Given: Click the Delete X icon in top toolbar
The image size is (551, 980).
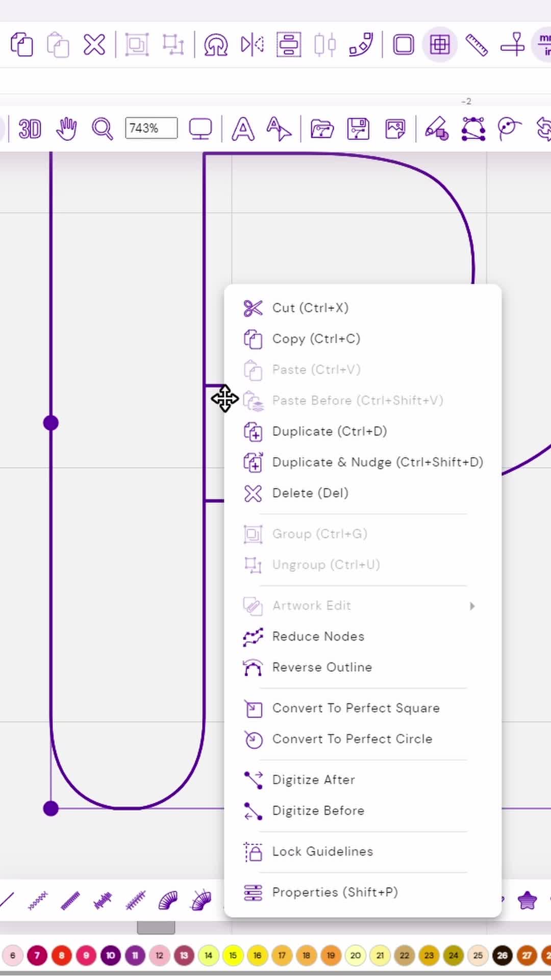Looking at the screenshot, I should (x=94, y=45).
